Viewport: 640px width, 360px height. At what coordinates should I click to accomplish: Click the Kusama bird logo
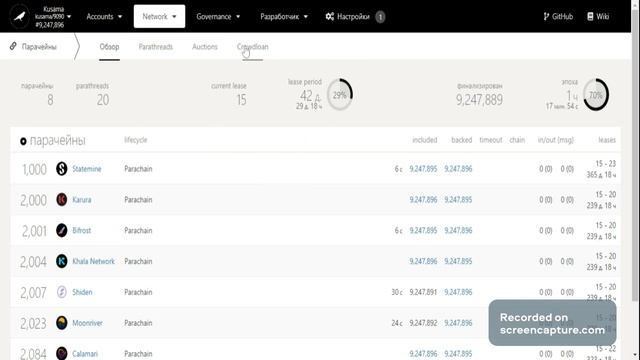click(19, 17)
